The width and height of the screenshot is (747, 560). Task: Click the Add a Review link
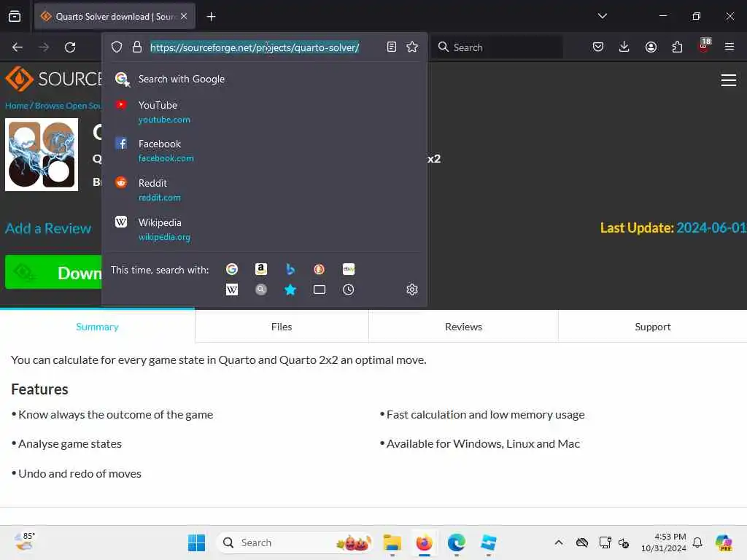click(48, 228)
